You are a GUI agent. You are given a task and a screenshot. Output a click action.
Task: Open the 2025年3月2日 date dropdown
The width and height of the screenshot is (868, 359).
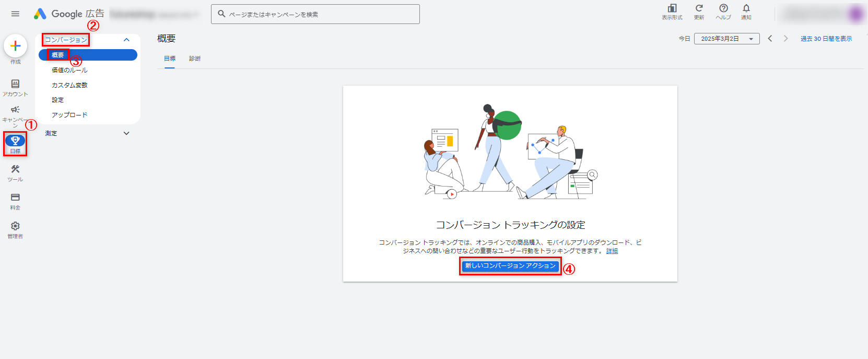[x=726, y=39]
